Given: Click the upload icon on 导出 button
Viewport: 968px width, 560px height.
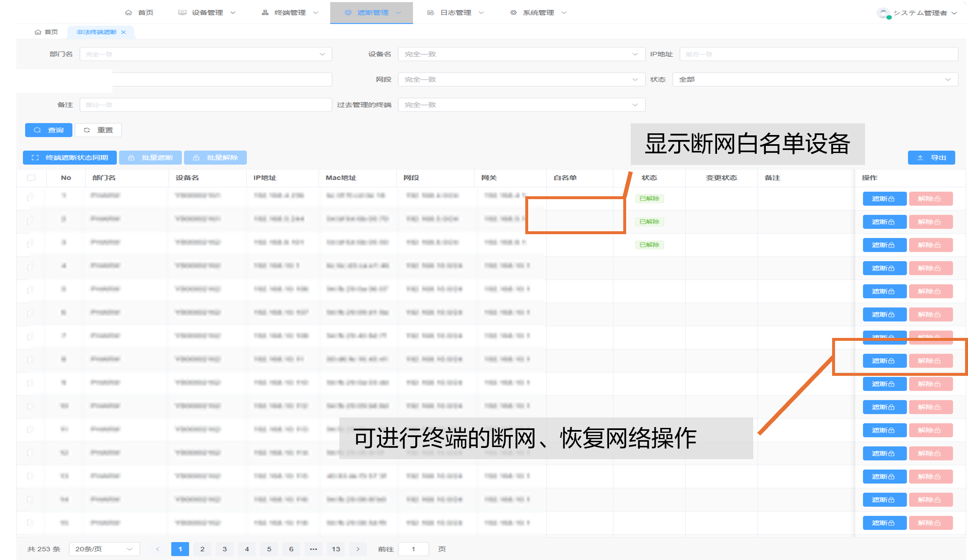Looking at the screenshot, I should (x=920, y=157).
